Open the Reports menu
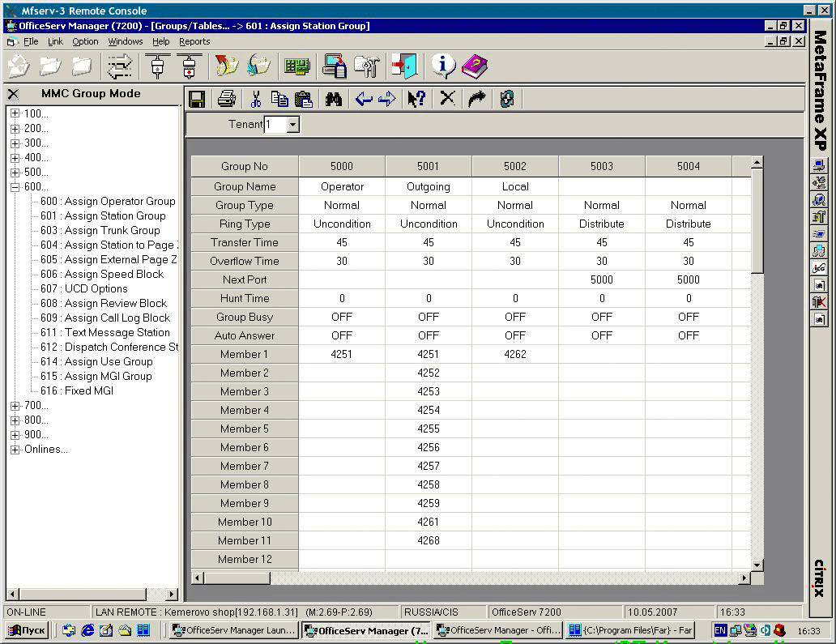The image size is (836, 644). (x=194, y=41)
